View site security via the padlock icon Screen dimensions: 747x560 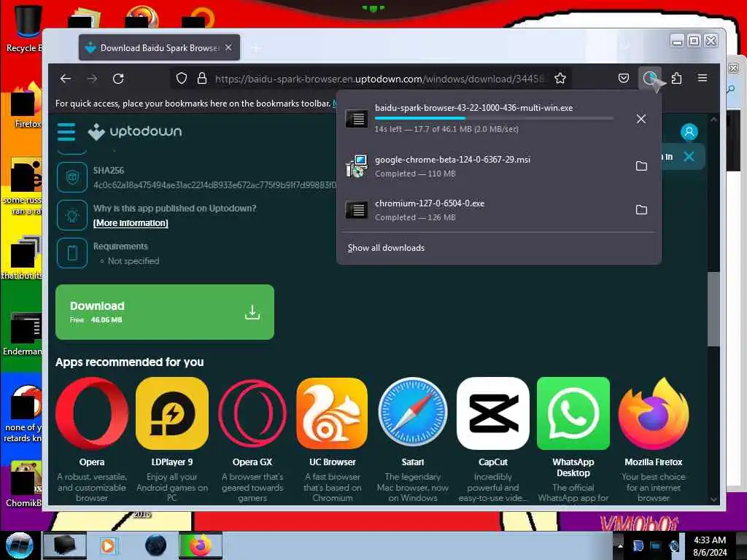tap(202, 79)
